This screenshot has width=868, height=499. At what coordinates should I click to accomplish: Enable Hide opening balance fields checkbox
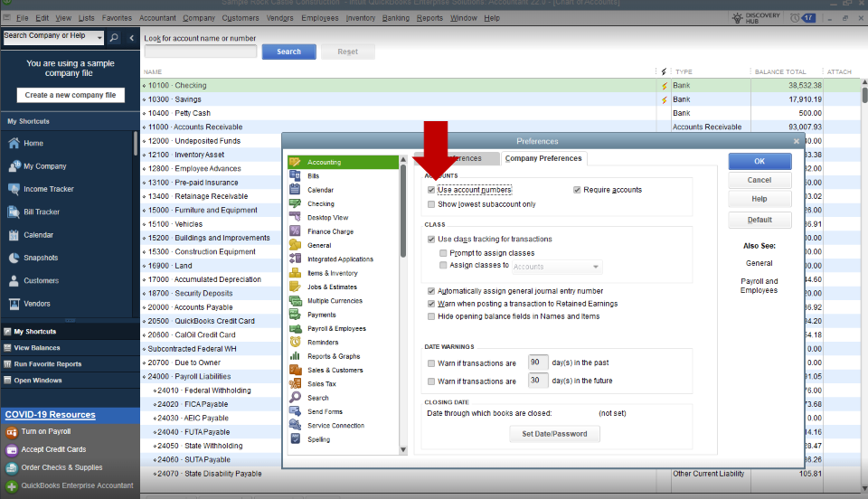[x=431, y=316]
